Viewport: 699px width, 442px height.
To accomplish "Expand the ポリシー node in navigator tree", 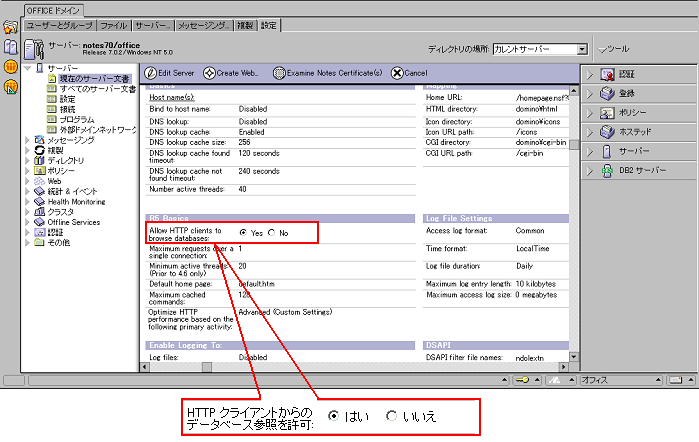I will 27,171.
